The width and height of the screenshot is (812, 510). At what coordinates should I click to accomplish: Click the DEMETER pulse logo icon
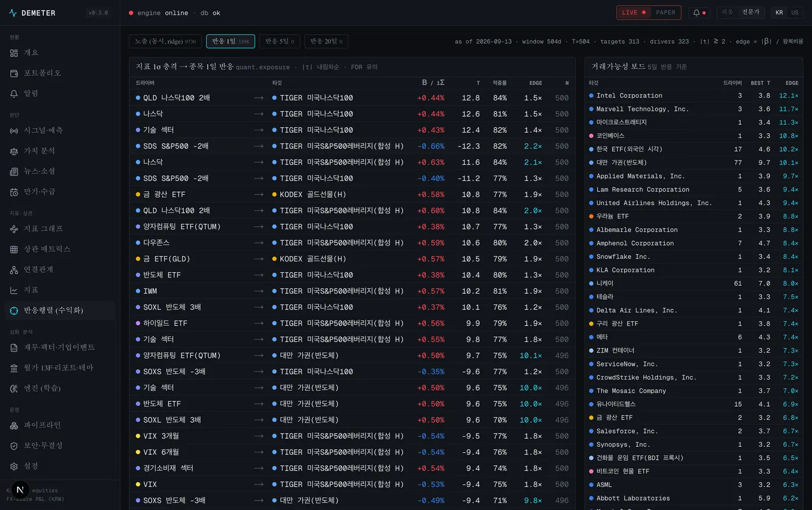tap(13, 13)
